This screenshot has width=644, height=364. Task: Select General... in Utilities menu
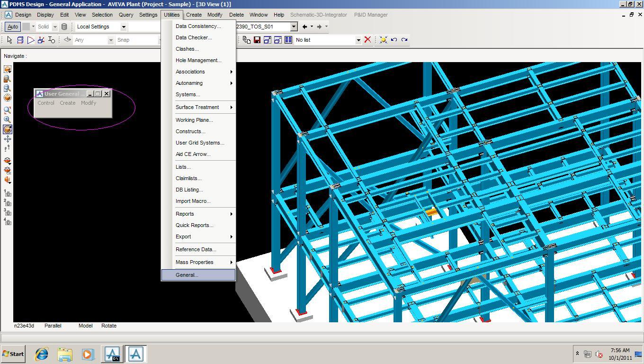(x=198, y=275)
